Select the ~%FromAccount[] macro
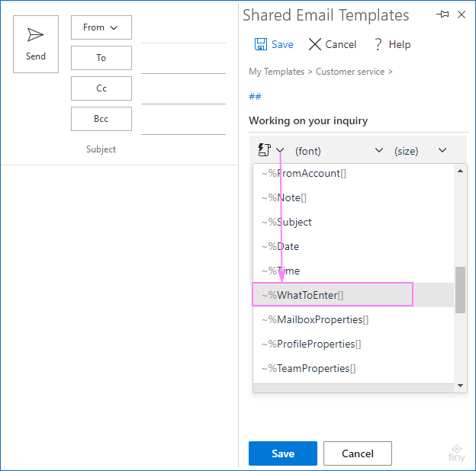This screenshot has width=476, height=471. pos(353,174)
